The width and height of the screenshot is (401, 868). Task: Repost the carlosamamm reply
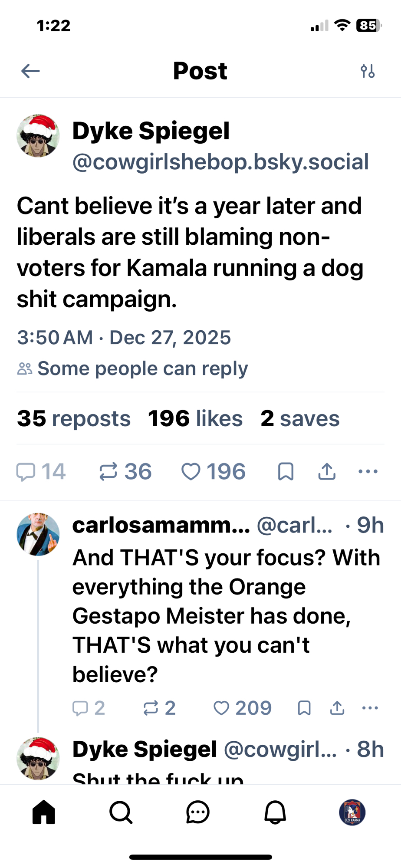click(x=151, y=708)
